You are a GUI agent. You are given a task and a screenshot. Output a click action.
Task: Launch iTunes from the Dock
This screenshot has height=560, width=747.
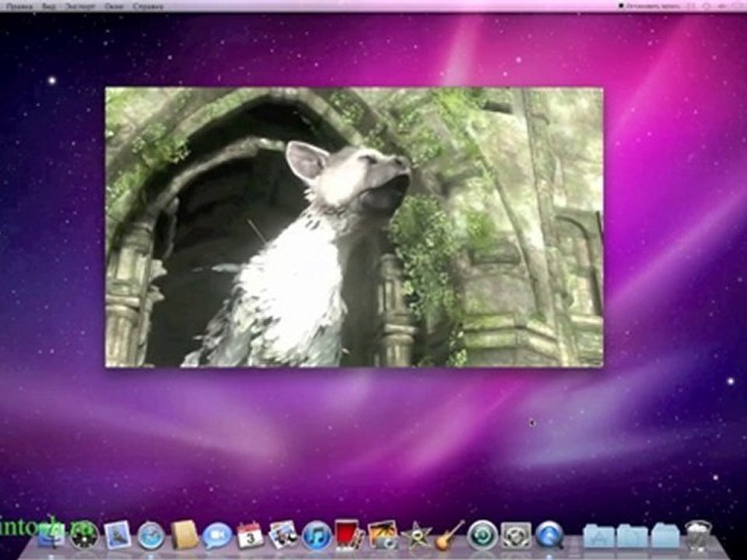click(317, 535)
